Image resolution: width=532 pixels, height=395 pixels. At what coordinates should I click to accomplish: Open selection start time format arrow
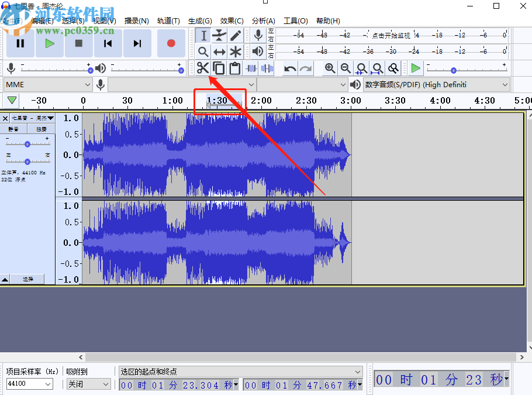click(236, 385)
